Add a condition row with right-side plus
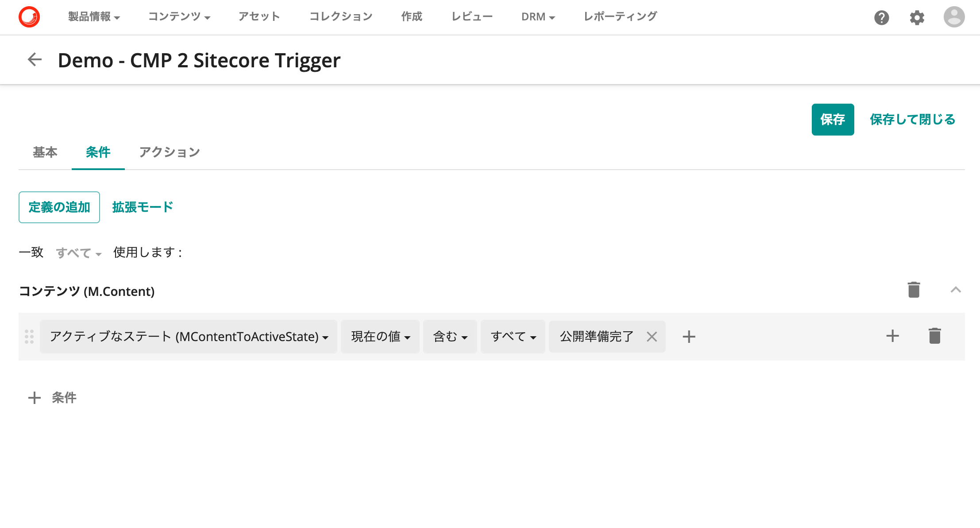The height and width of the screenshot is (528, 980). 892,336
